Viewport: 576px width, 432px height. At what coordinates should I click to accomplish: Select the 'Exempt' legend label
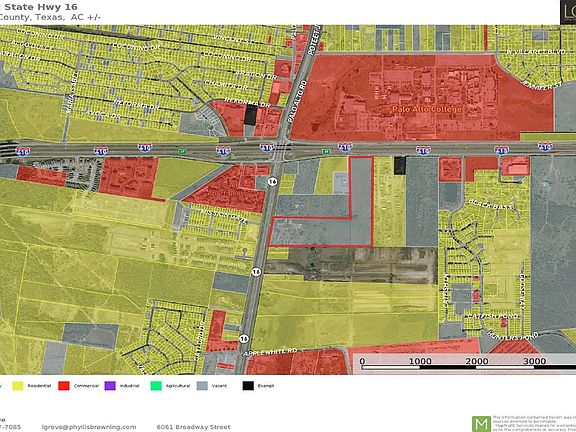[266, 386]
